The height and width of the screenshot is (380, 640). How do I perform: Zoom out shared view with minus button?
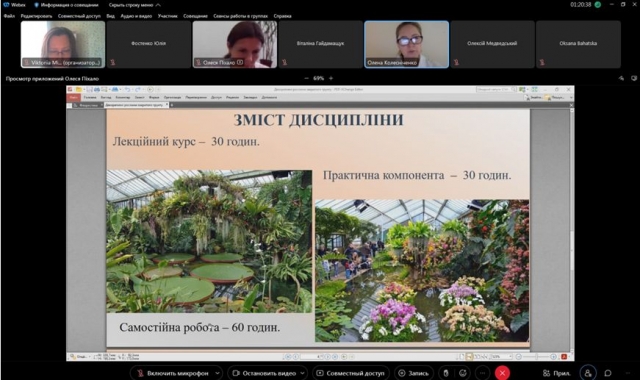[x=307, y=78]
